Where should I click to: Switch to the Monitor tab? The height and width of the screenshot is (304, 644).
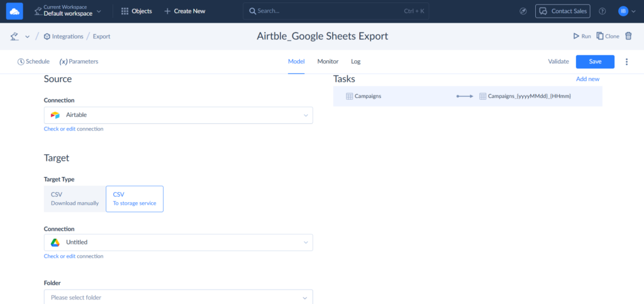click(328, 62)
